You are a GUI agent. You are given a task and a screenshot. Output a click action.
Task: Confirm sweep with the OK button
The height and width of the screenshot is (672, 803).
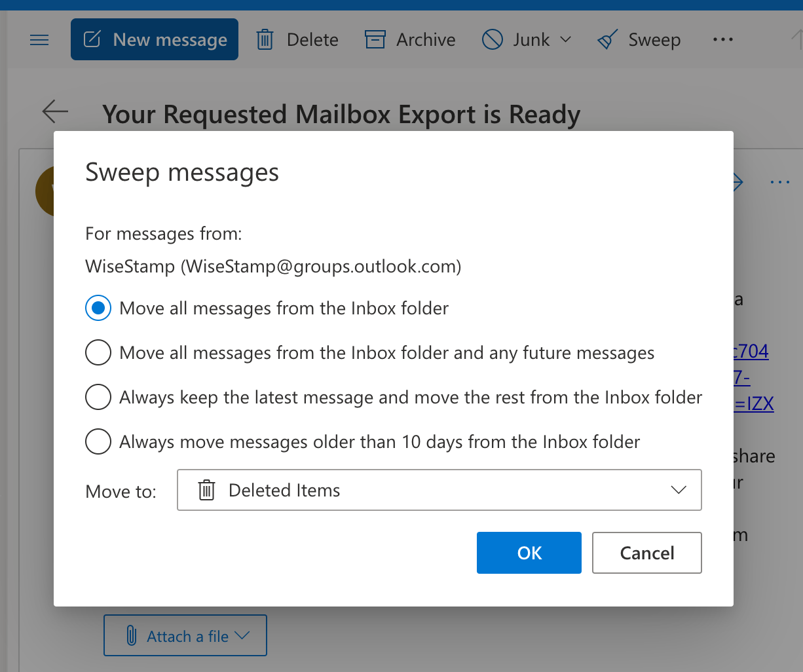(x=529, y=553)
